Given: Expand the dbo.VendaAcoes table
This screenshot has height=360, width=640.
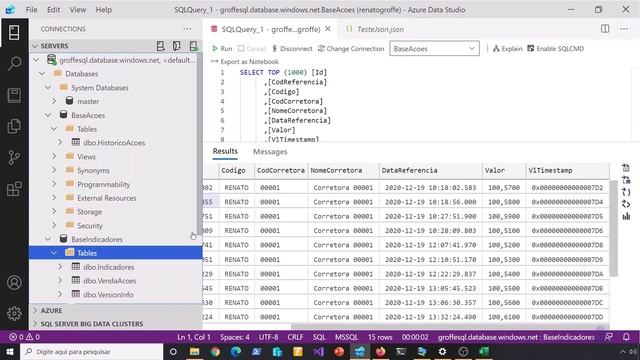Looking at the screenshot, I should (60, 280).
